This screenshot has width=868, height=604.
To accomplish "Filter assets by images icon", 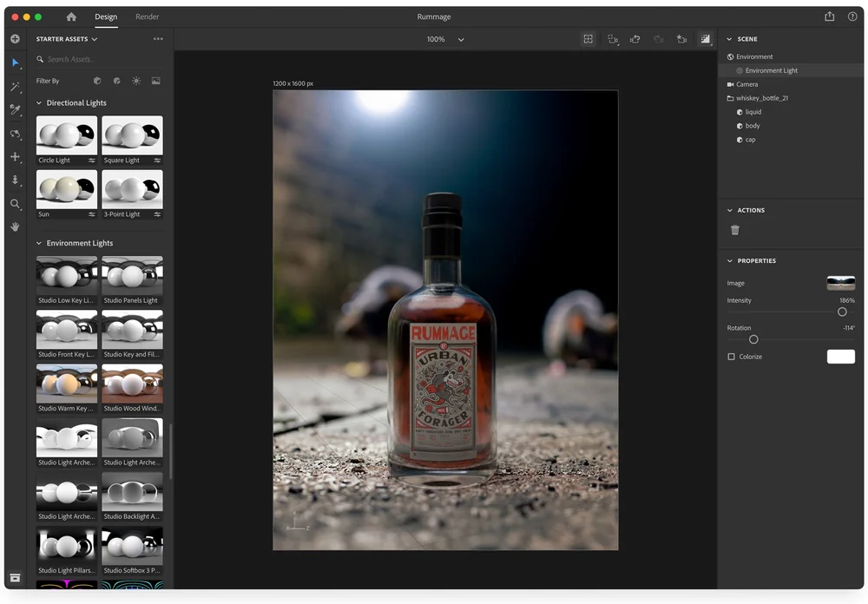I will (156, 81).
